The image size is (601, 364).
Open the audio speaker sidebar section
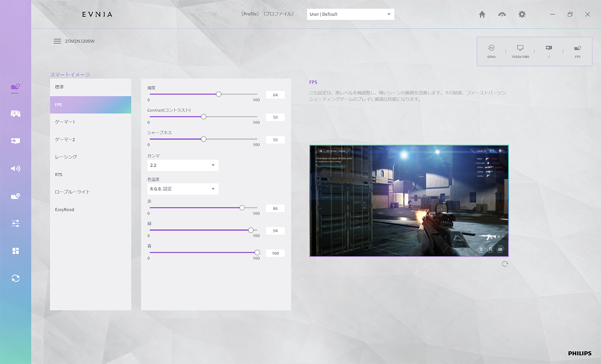pyautogui.click(x=15, y=168)
